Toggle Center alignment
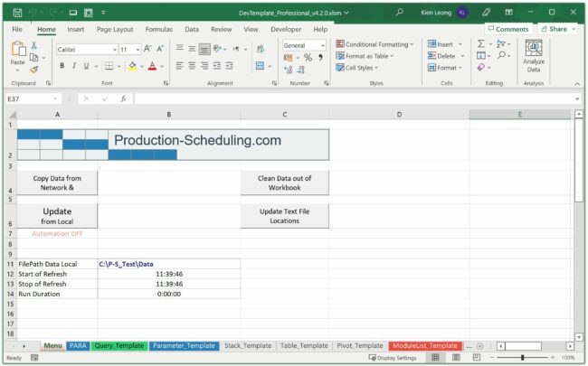The height and width of the screenshot is (366, 588). pyautogui.click(x=192, y=66)
